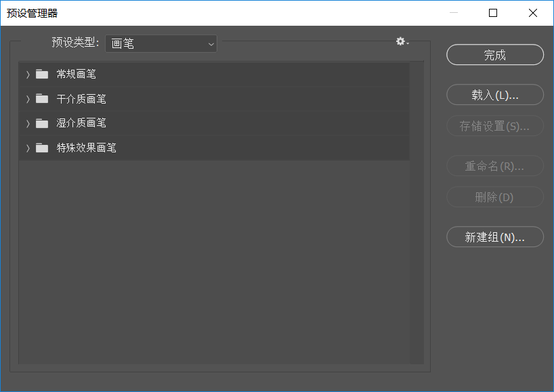Image resolution: width=554 pixels, height=392 pixels.
Task: Click the 删除(D) button
Action: [494, 197]
